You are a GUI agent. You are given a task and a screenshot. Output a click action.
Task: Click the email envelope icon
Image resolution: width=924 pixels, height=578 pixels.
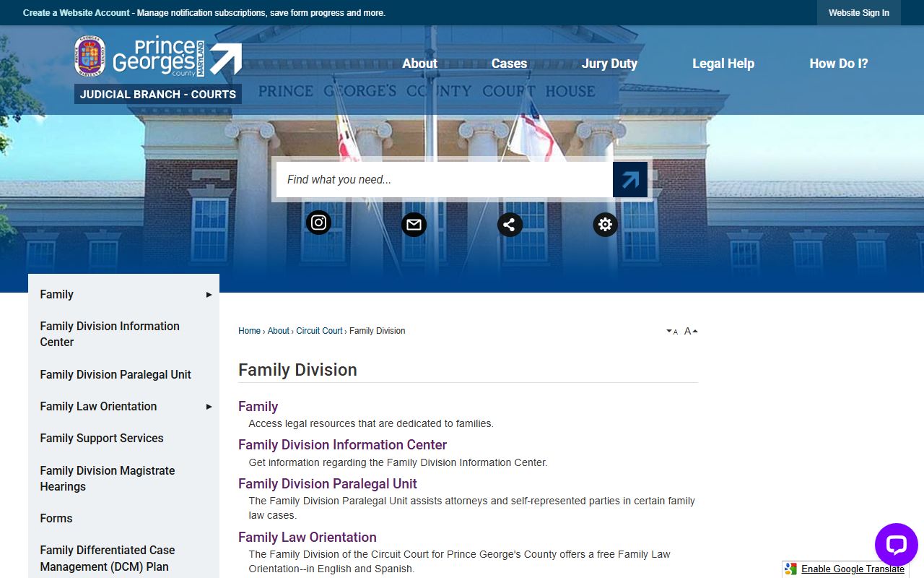414,225
